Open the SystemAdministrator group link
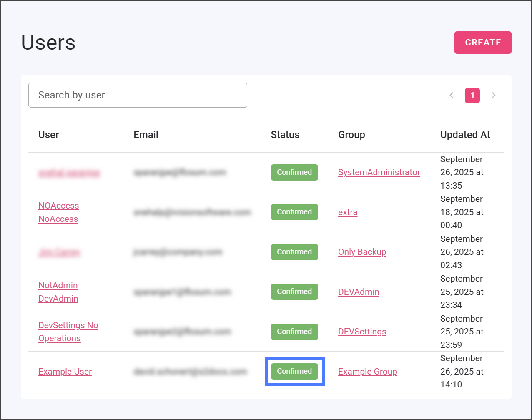Screen dimensions: 532x420 (379, 172)
